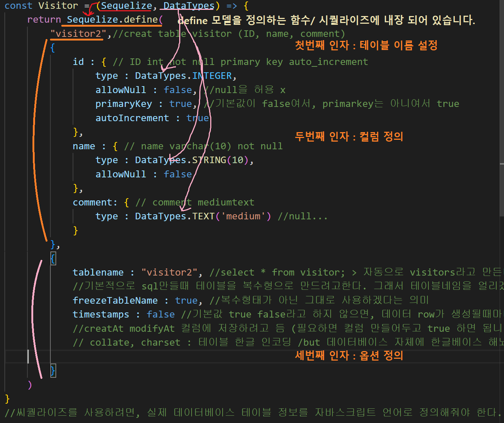Select the "Visitor" constant name
Viewport: 504px width, 423px height.
[58, 5]
